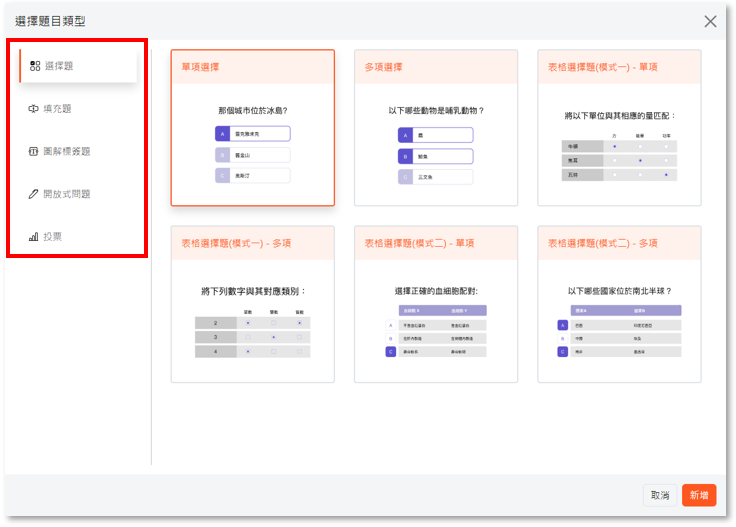Click option C in 表格選擇題(模式二) - 單項 preview
The height and width of the screenshot is (527, 736).
[x=390, y=352]
